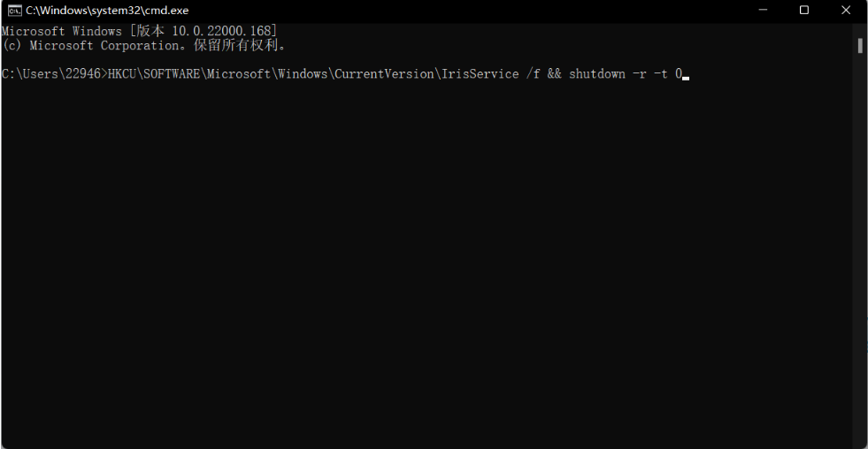The height and width of the screenshot is (449, 868).
Task: Maximize the cmd.exe window
Action: point(804,11)
